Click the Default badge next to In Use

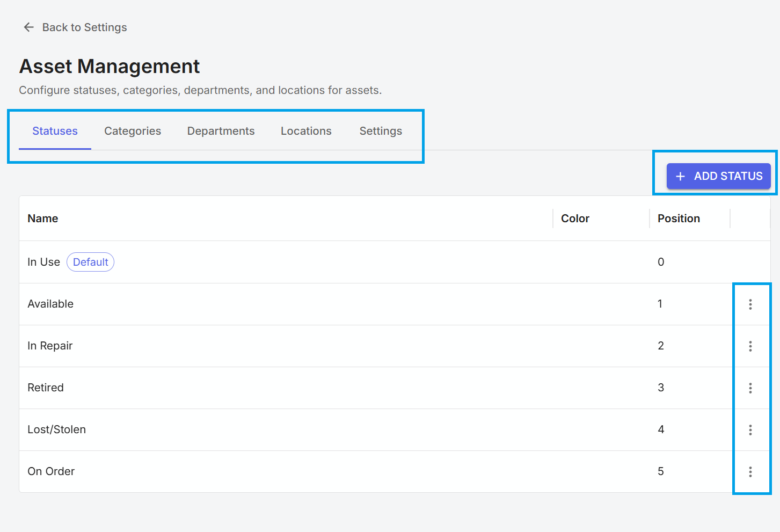90,262
